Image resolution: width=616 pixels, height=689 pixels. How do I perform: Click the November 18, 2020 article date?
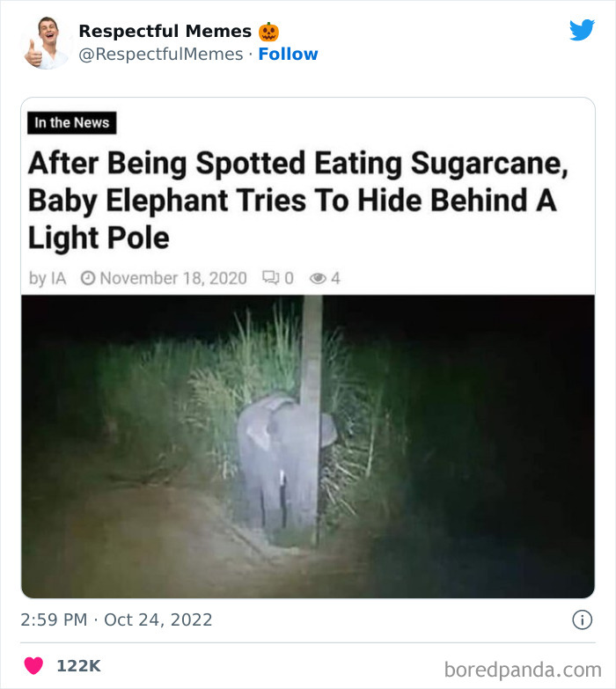coord(172,278)
